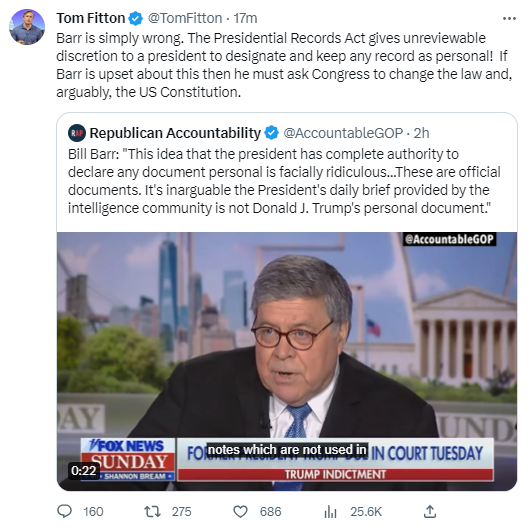Click the 17m tweet timestamp

coord(245,18)
